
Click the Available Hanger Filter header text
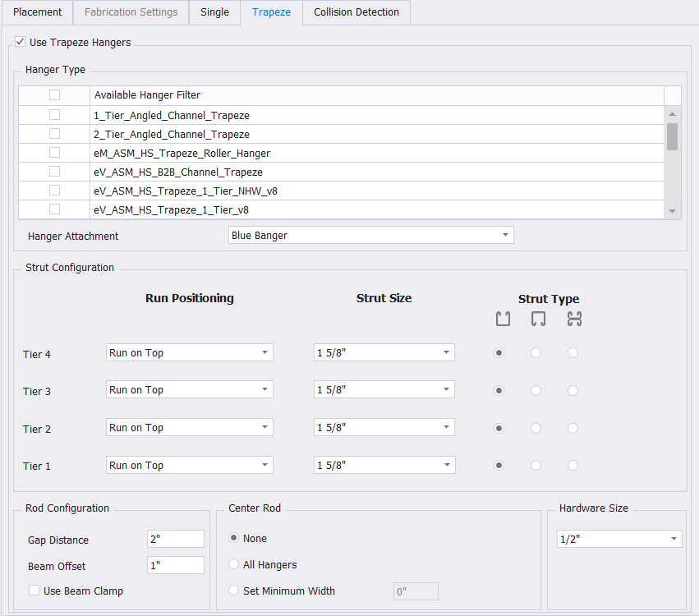[x=147, y=95]
